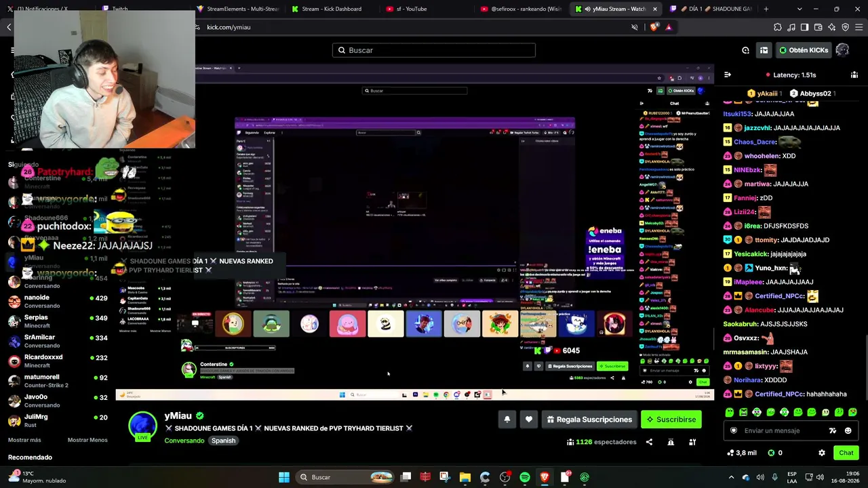The image size is (868, 488).
Task: Open the browser hamburger menu
Action: (x=859, y=27)
